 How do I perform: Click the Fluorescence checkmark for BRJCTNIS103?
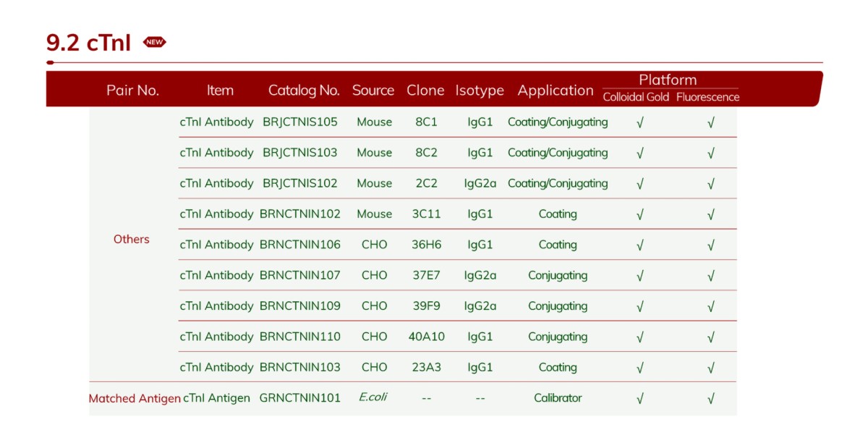[x=710, y=153]
